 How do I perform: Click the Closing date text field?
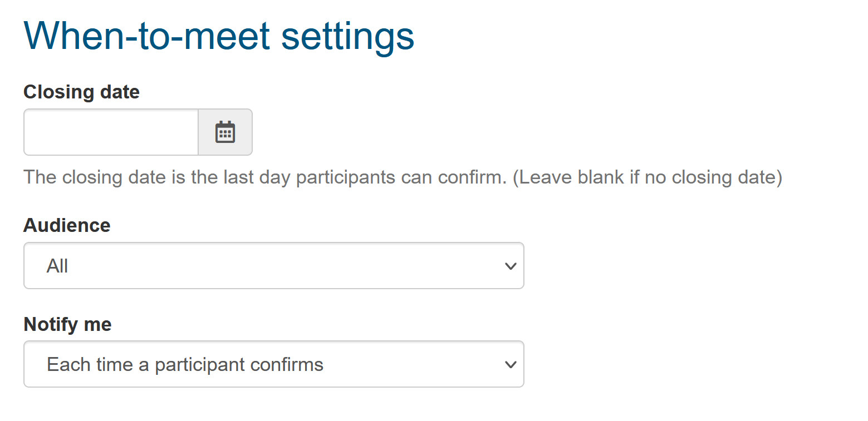pyautogui.click(x=111, y=132)
